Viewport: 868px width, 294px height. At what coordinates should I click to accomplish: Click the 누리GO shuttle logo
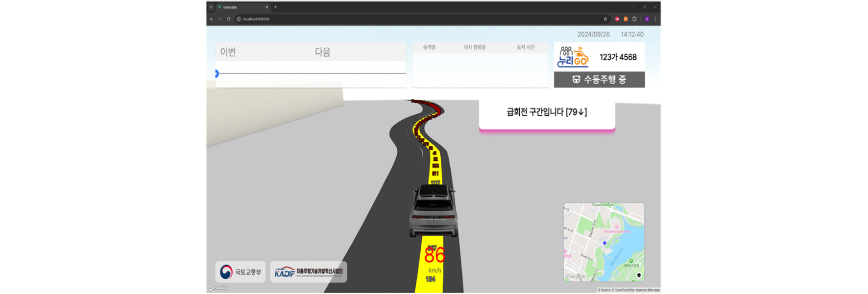point(573,57)
